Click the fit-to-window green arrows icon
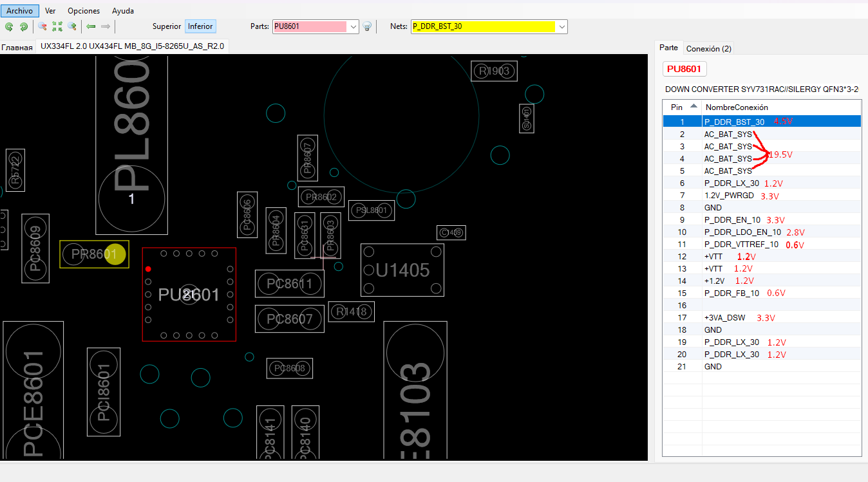 pyautogui.click(x=57, y=26)
